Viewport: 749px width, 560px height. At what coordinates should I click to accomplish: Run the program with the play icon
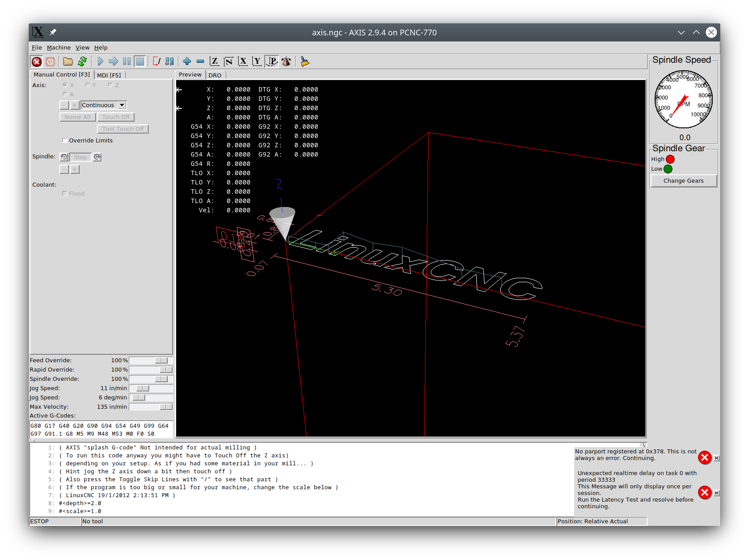click(100, 61)
